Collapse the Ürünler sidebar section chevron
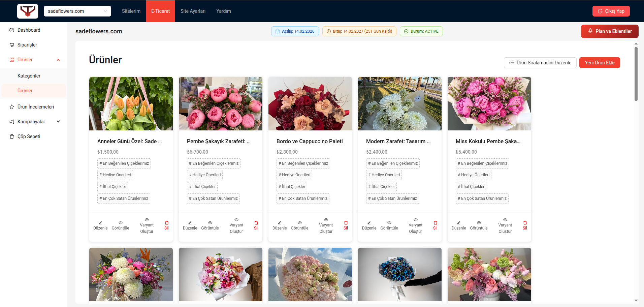Viewport: 644px width, 307px height. pyautogui.click(x=58, y=60)
